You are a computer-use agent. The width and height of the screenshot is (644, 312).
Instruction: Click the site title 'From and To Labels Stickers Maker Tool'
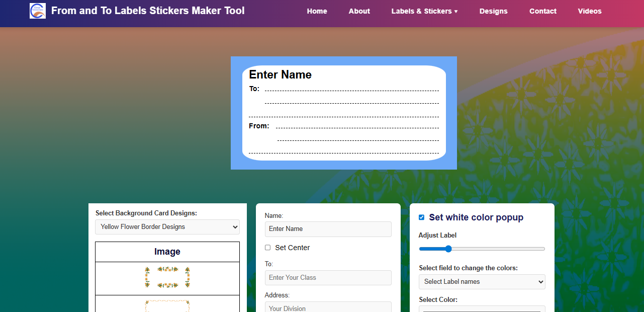pyautogui.click(x=148, y=11)
